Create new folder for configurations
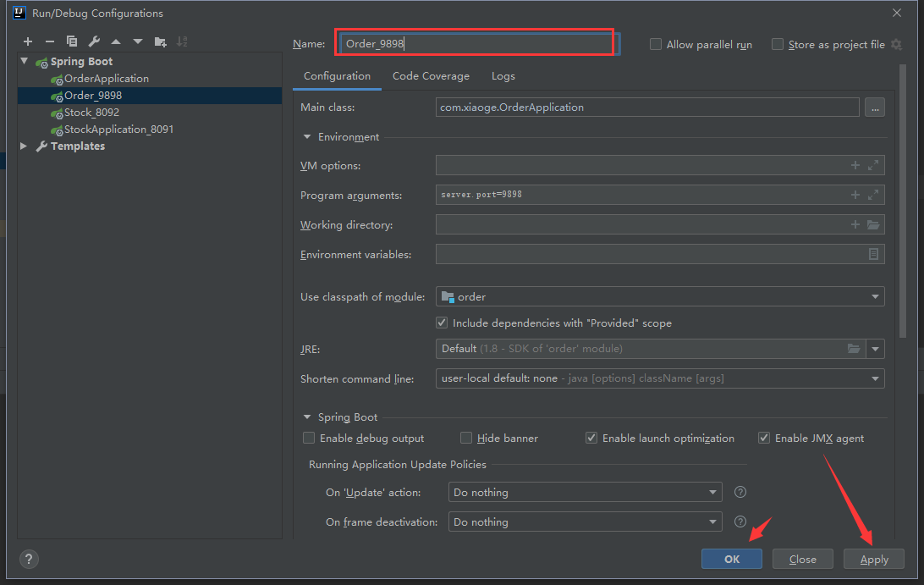This screenshot has width=924, height=585. click(160, 41)
